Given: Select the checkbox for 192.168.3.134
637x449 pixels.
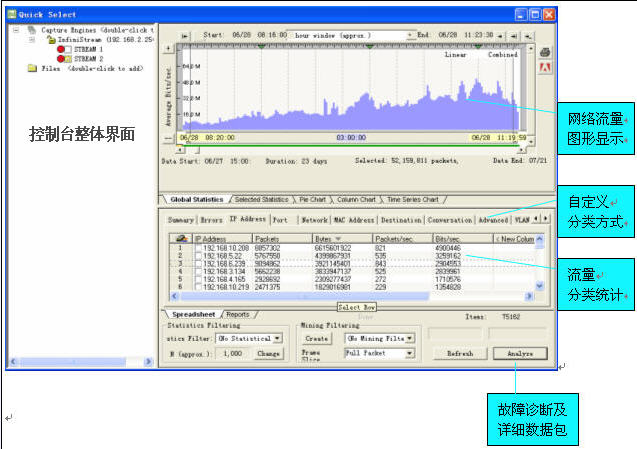Looking at the screenshot, I should tap(198, 270).
